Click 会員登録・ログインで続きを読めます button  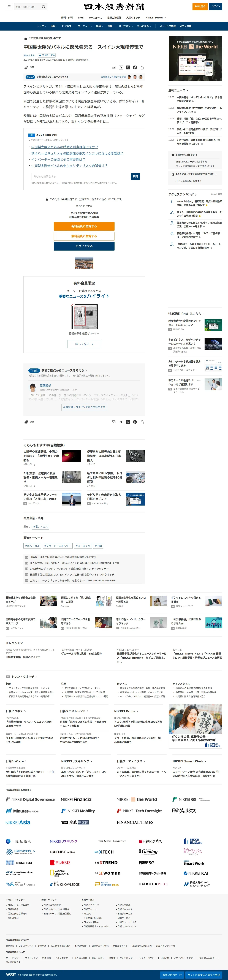click(84, 407)
